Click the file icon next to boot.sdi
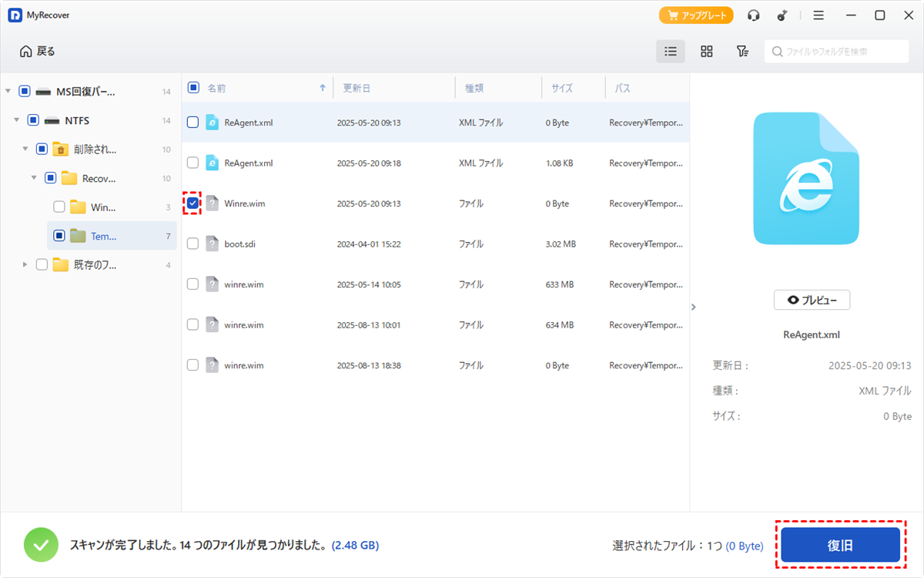The height and width of the screenshot is (578, 924). [x=212, y=244]
